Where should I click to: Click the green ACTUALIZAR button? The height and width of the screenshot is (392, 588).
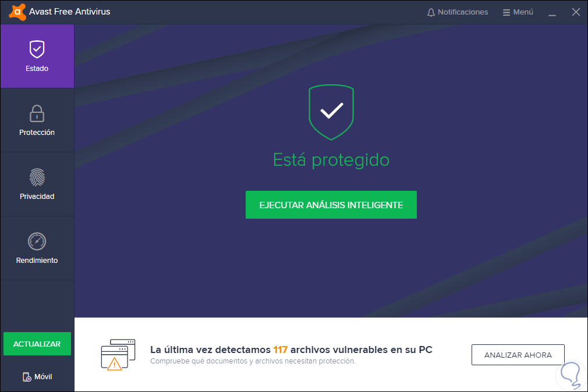tap(37, 344)
